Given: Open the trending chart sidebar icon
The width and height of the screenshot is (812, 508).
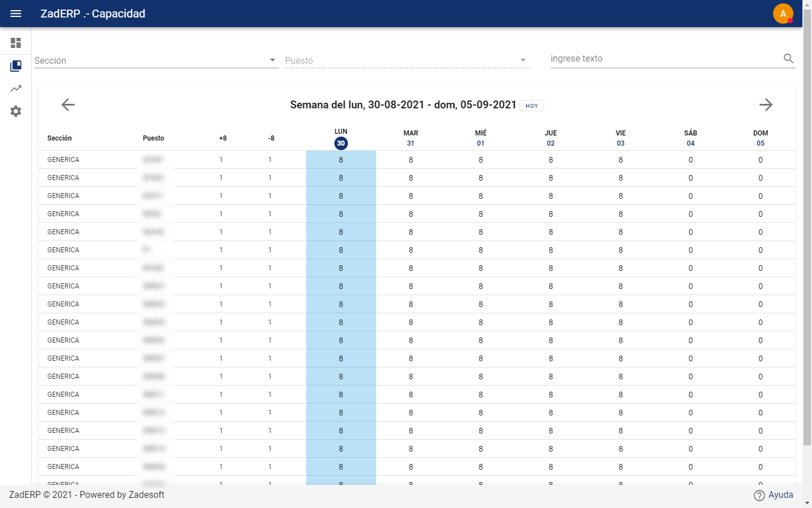Looking at the screenshot, I should click(x=16, y=89).
